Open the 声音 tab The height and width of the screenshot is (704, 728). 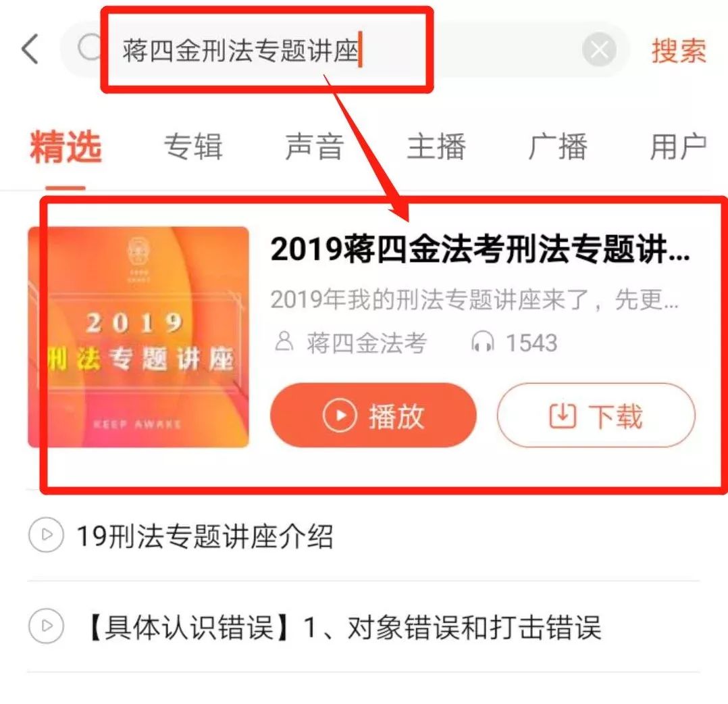(x=314, y=147)
